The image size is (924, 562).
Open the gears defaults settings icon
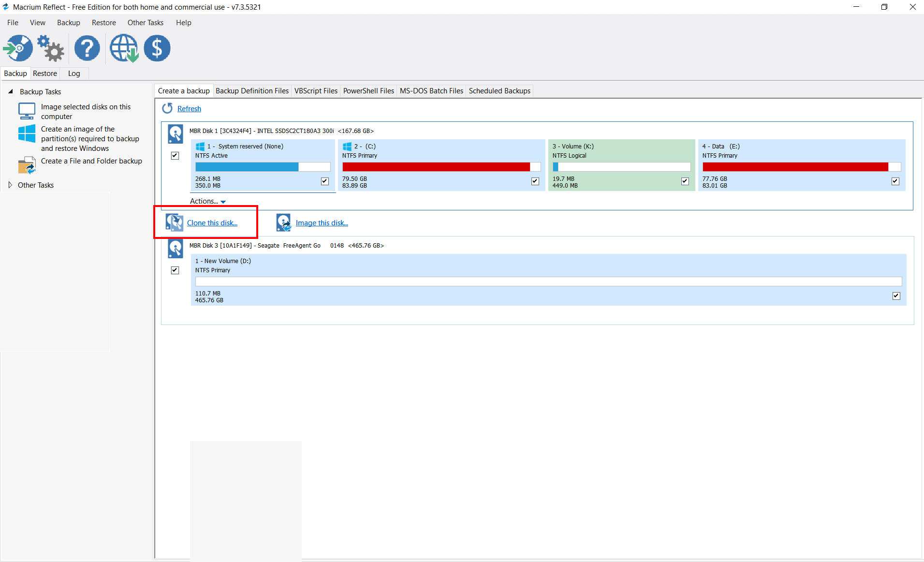click(x=51, y=48)
